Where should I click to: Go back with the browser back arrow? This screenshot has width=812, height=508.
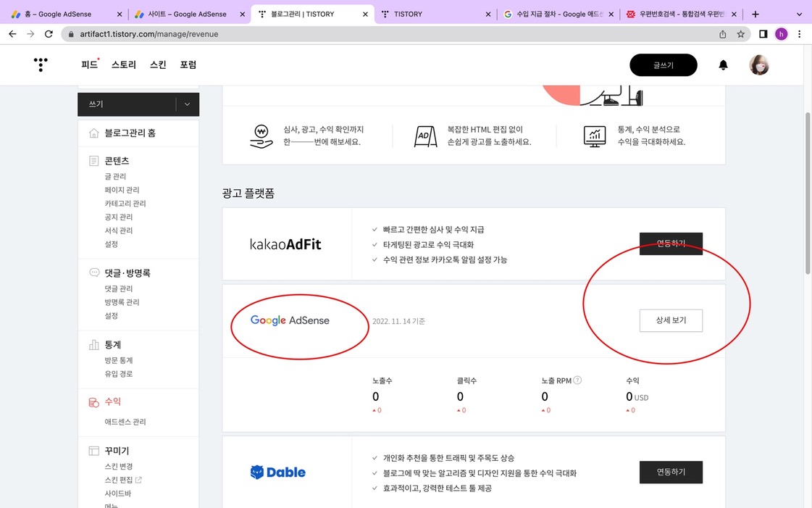tap(12, 34)
